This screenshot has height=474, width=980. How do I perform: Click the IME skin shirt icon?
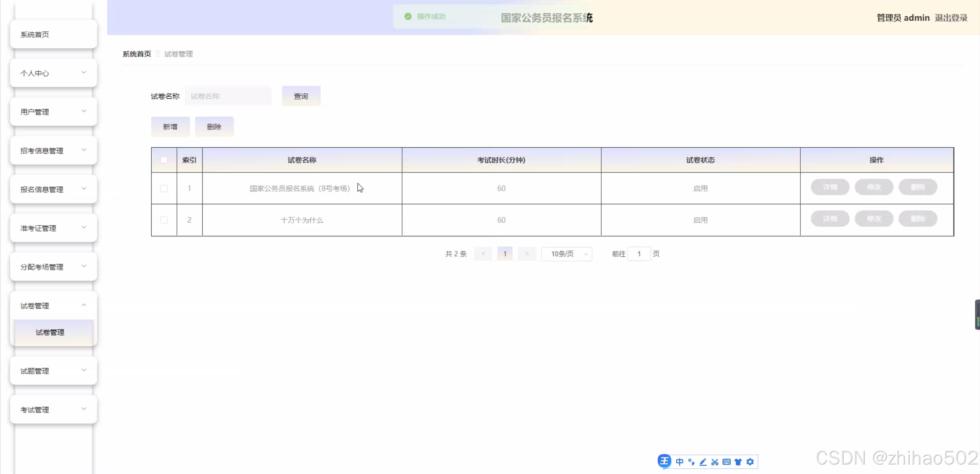coord(738,462)
